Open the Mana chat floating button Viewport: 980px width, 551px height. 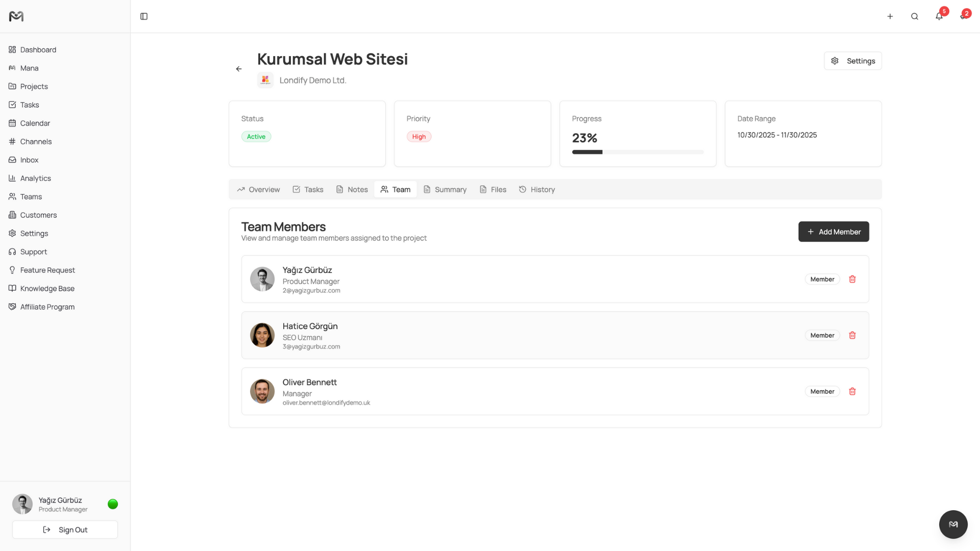click(953, 524)
